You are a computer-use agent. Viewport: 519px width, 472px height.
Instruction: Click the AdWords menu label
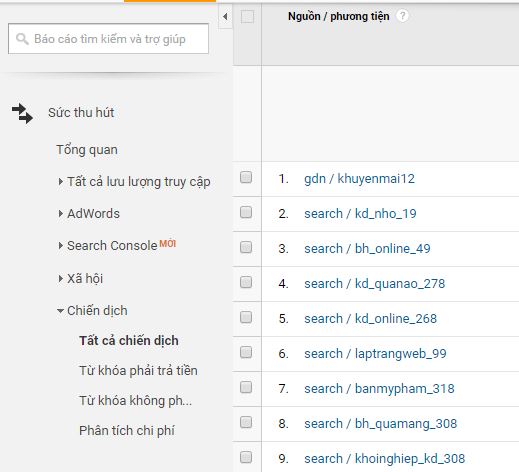93,213
